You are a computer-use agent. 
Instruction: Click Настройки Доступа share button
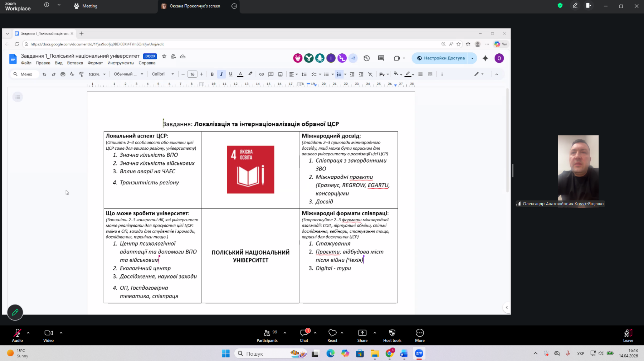tap(440, 58)
